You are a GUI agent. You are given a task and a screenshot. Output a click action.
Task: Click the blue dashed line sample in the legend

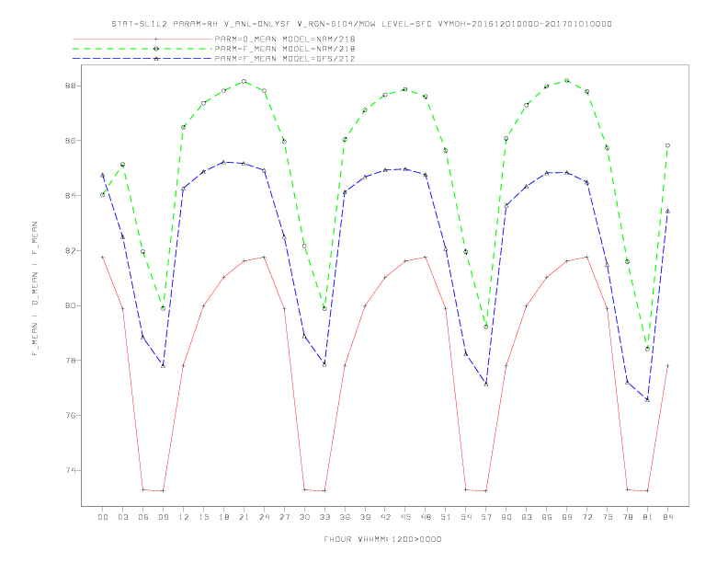click(142, 59)
